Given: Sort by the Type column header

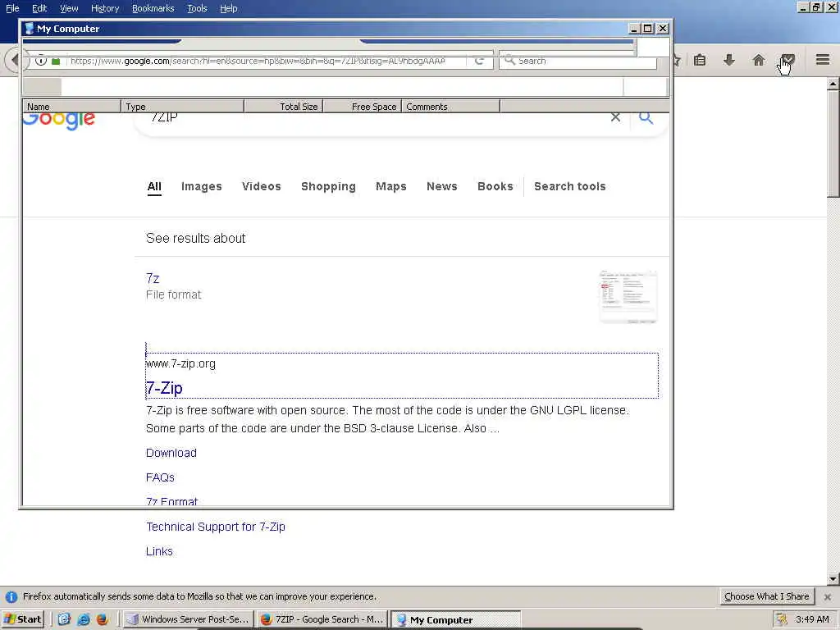Looking at the screenshot, I should 182,107.
